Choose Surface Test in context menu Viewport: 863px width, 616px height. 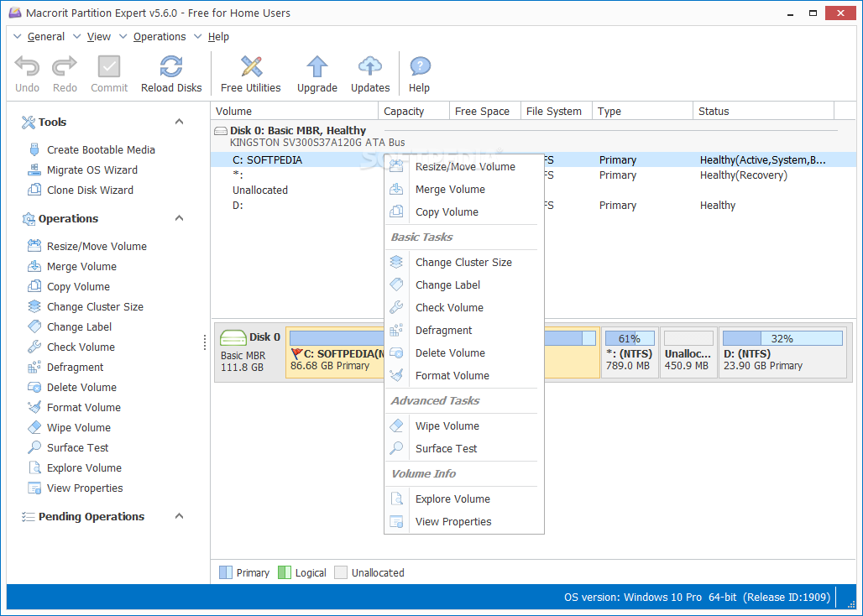(464, 448)
